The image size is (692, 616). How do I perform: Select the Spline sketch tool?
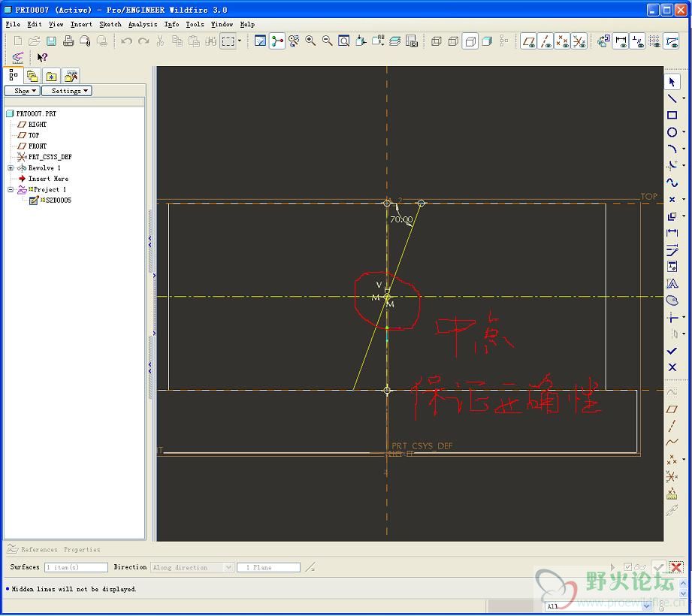pyautogui.click(x=672, y=183)
